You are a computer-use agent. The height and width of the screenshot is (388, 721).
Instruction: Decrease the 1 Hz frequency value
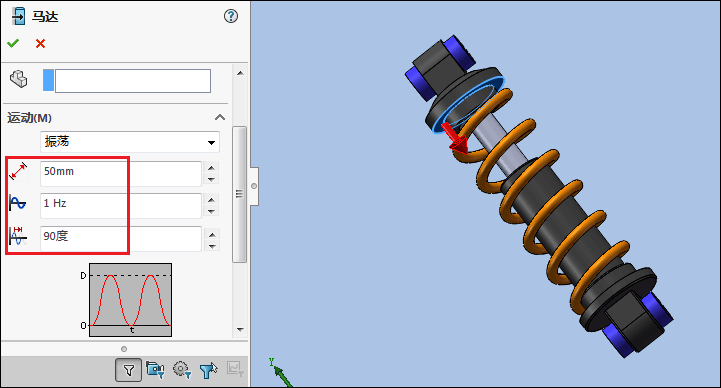(x=211, y=211)
